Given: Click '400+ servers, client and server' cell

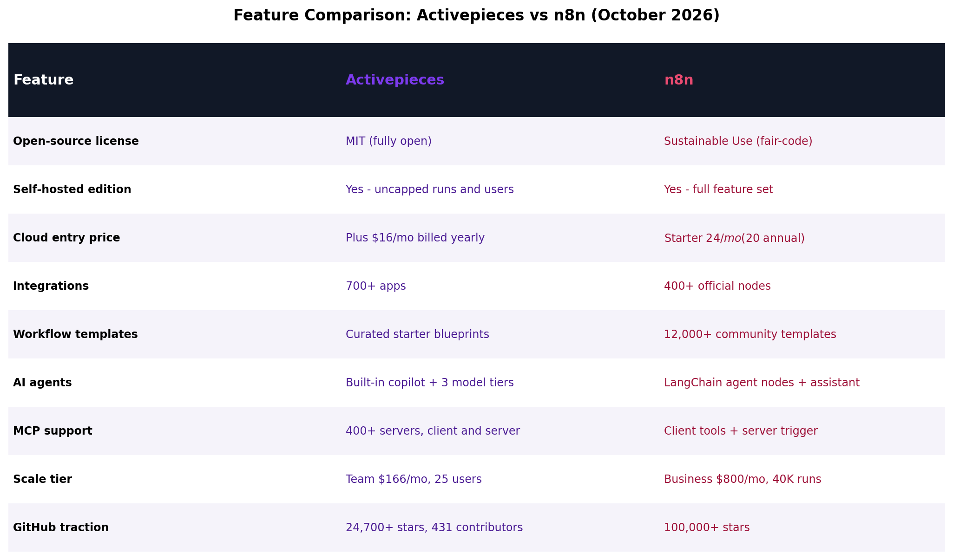Looking at the screenshot, I should 433,431.
